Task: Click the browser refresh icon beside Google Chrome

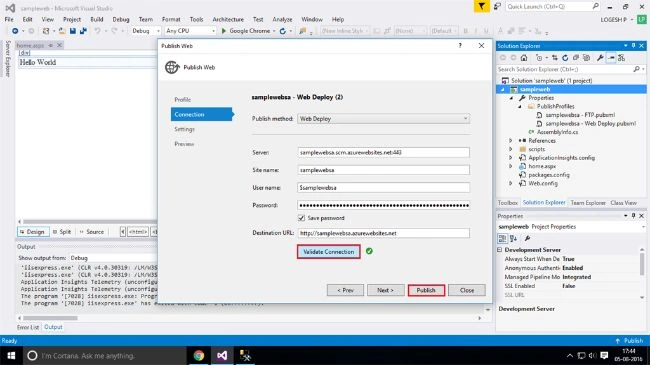Action: click(283, 31)
